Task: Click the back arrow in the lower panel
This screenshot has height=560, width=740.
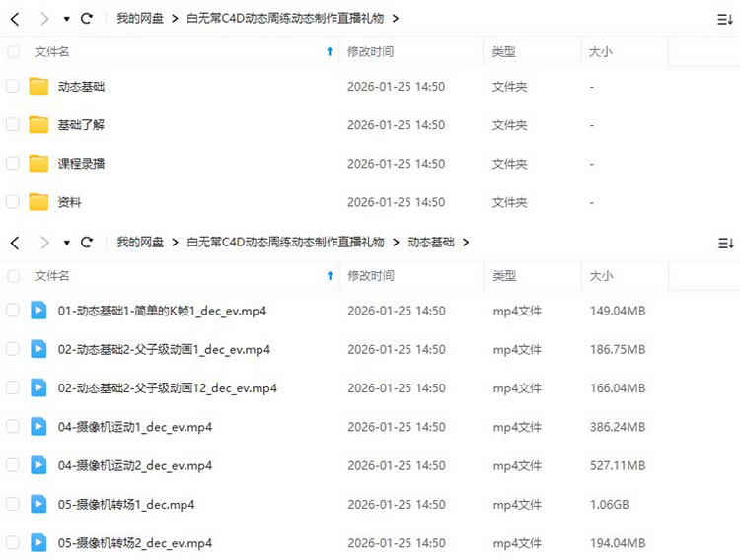Action: [x=15, y=243]
